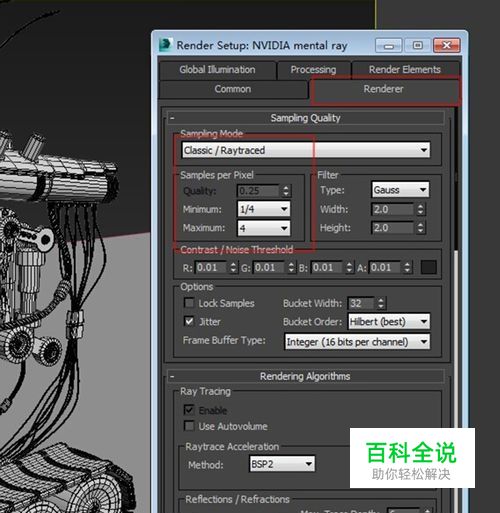Open the Sampling Mode dropdown
Image resolution: width=500 pixels, height=513 pixels.
(306, 150)
